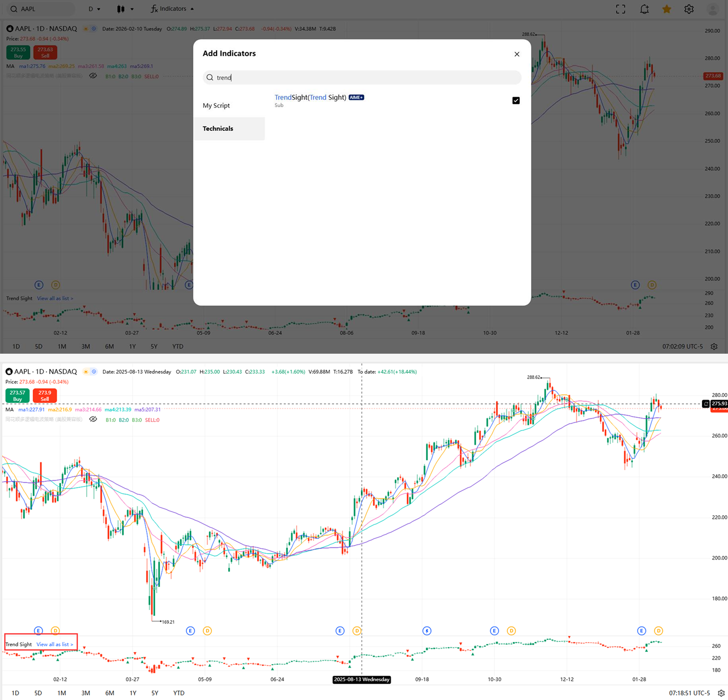Viewport: 728px width, 700px height.
Task: Open chart settings gear beside 07:18:51 UTC-5
Action: click(721, 693)
